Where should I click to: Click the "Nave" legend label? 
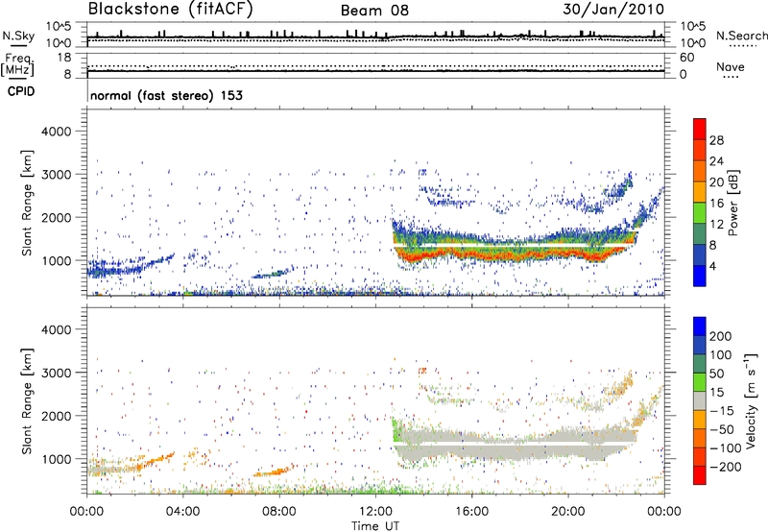731,66
